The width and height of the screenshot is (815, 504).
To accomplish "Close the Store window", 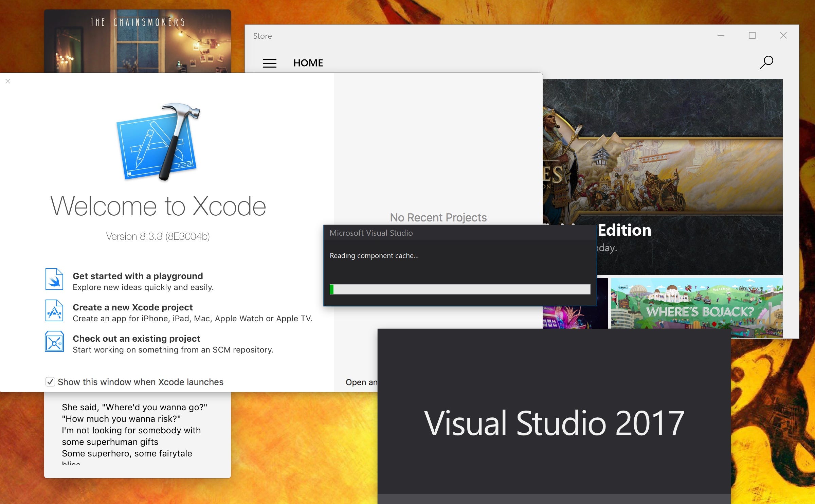I will coord(783,35).
